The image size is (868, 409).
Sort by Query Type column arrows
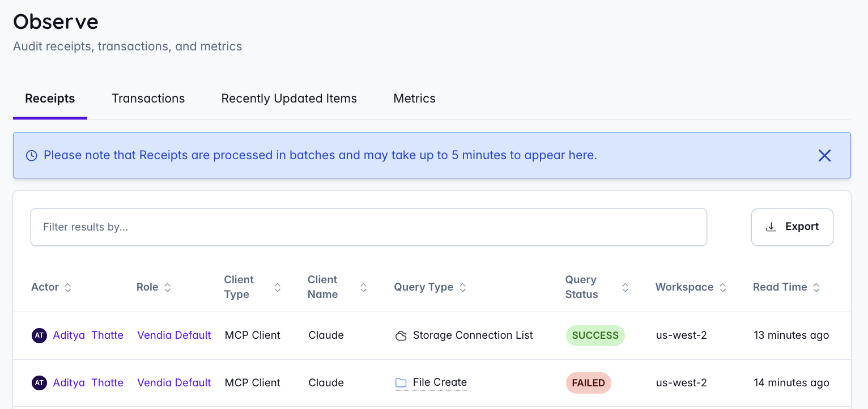click(463, 287)
